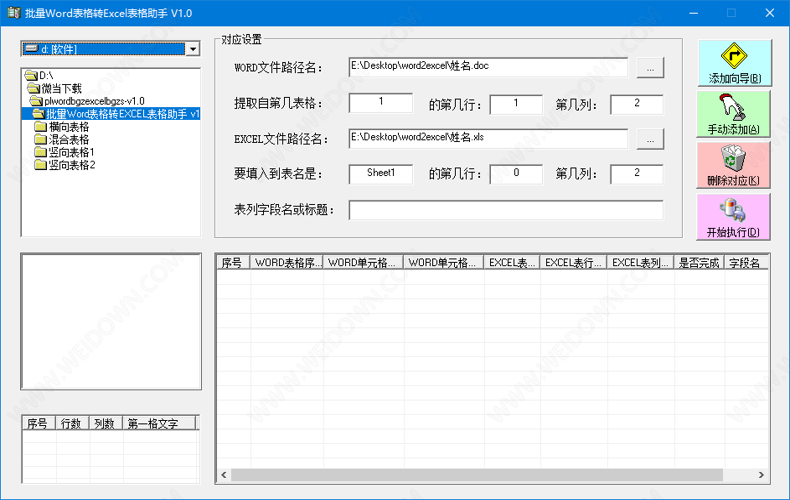Click the 字段名 column header
This screenshot has width=790, height=500.
(746, 263)
